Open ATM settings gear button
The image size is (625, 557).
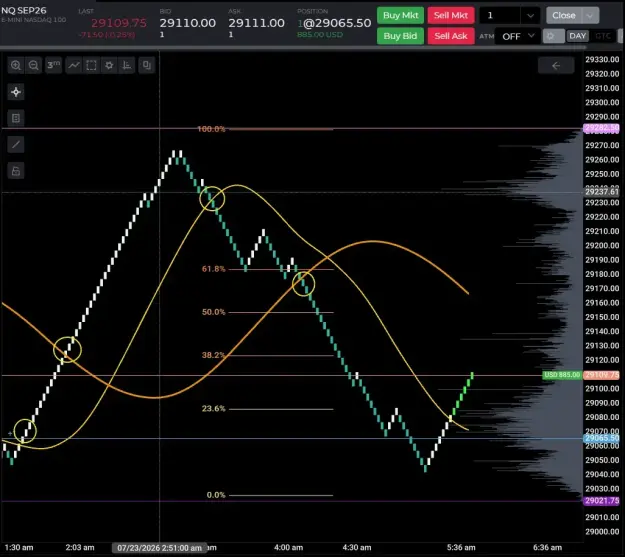point(553,36)
